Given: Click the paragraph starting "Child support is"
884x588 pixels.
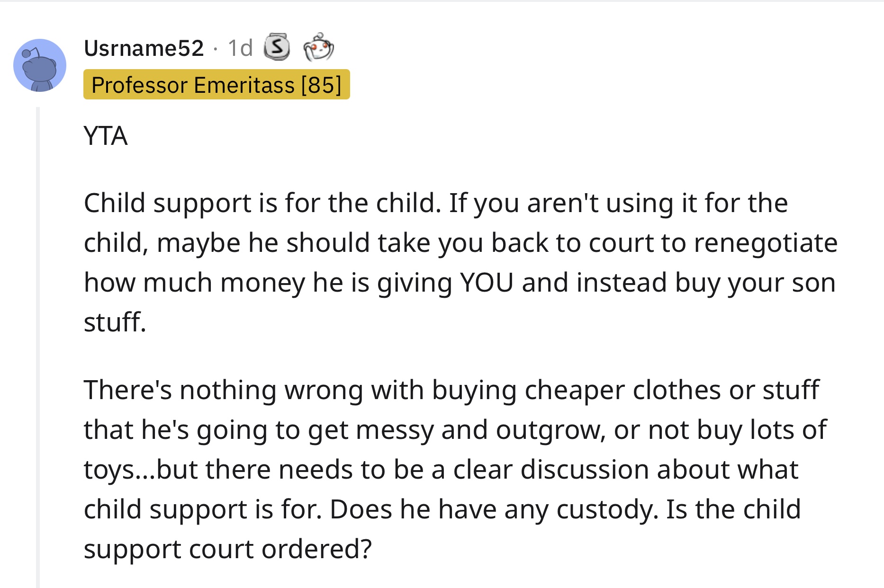Looking at the screenshot, I should (x=460, y=262).
